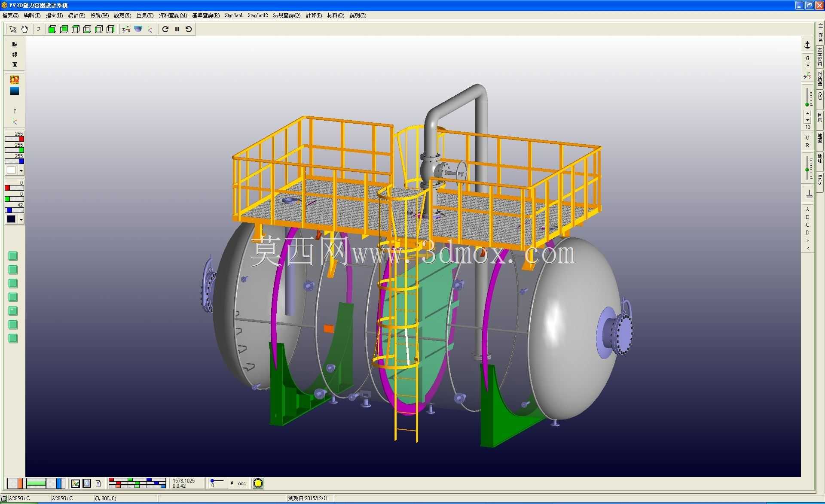
Task: Click the dark navy color swatch
Action: [x=11, y=219]
